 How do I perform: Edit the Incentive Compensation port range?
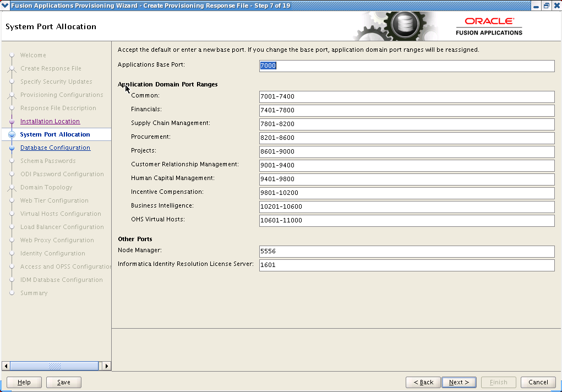pos(407,193)
